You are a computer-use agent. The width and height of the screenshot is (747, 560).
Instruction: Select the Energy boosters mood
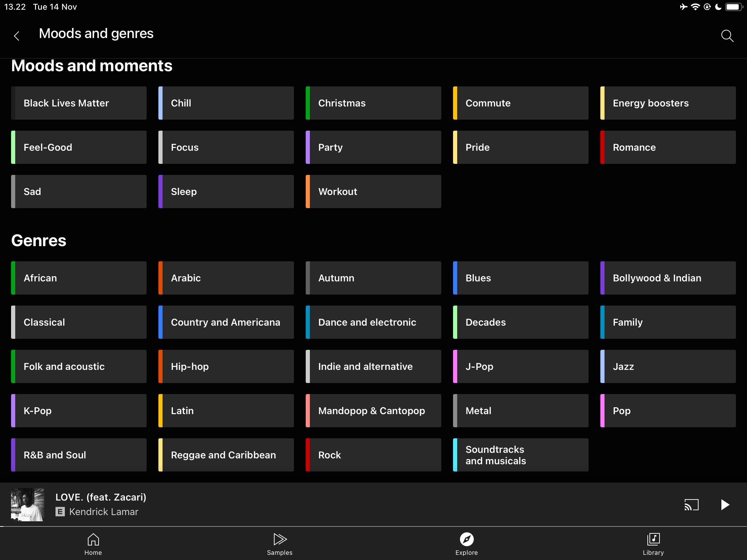click(668, 103)
